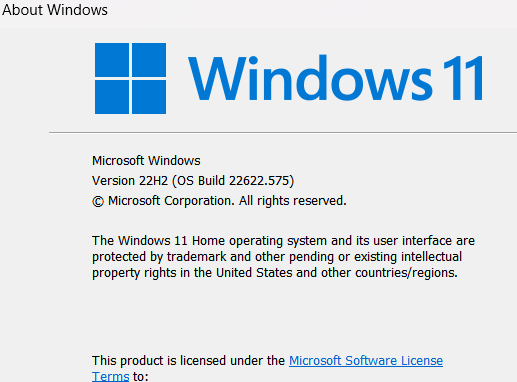This screenshot has width=517, height=382.
Task: Click the horizontal separator line below the logo
Action: 283,132
